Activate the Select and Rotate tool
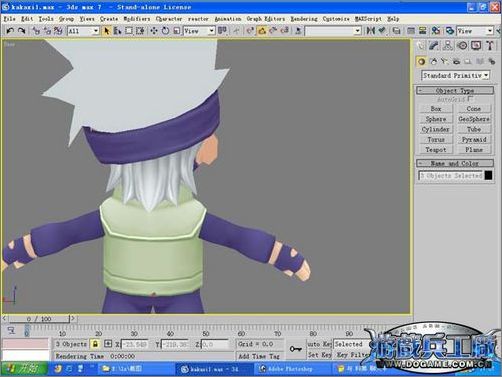The height and width of the screenshot is (377, 502). point(165,31)
